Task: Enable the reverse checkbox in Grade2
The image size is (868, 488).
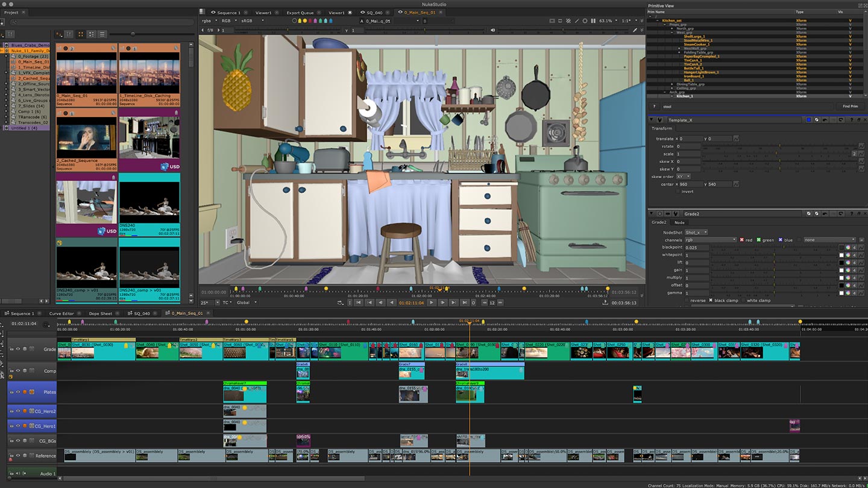Action: click(687, 300)
